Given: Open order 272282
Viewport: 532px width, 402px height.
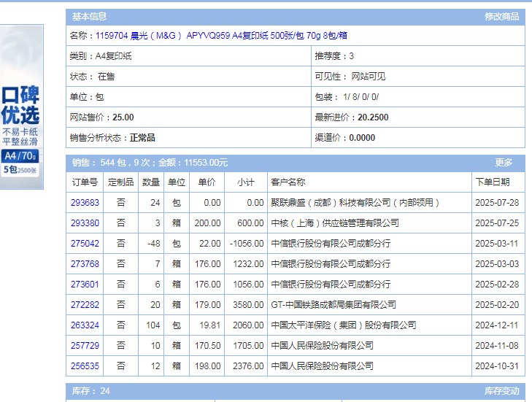Looking at the screenshot, I should [85, 305].
